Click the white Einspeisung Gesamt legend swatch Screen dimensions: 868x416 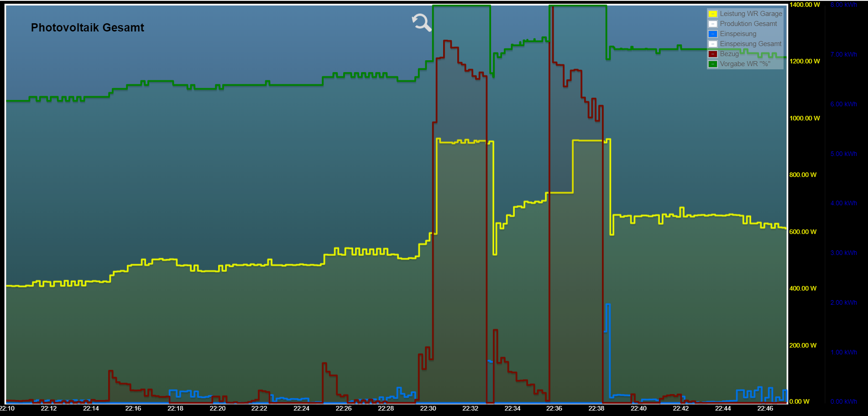click(713, 44)
